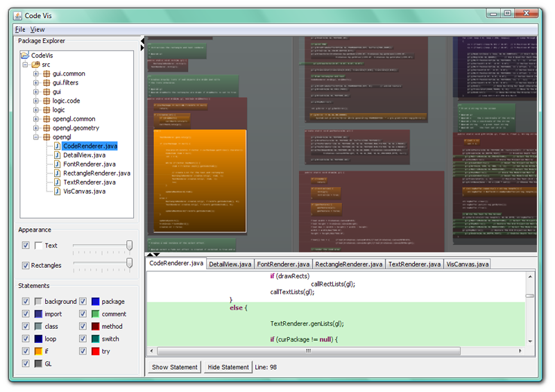Switch to the TextRenderer.java tab

[x=414, y=264]
